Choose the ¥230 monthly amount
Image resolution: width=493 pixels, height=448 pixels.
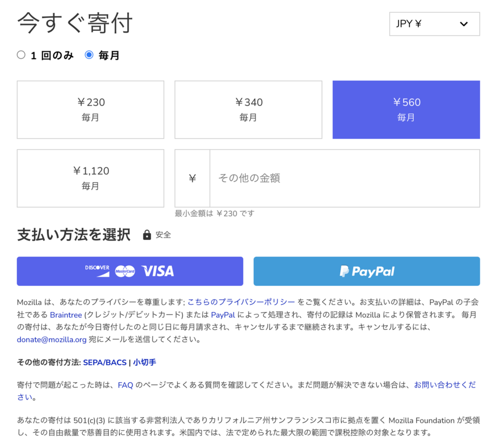tap(91, 110)
